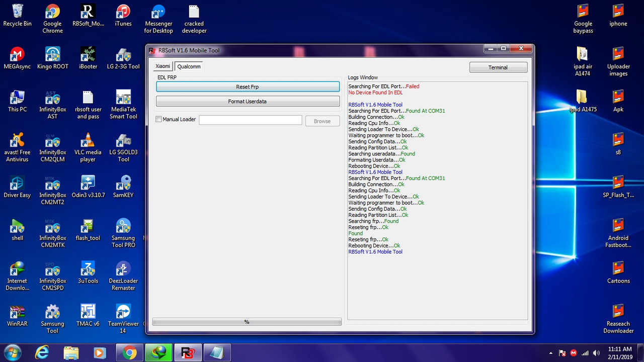Open the iBooter desktop icon
This screenshot has height=362, width=644.
pos(88,58)
